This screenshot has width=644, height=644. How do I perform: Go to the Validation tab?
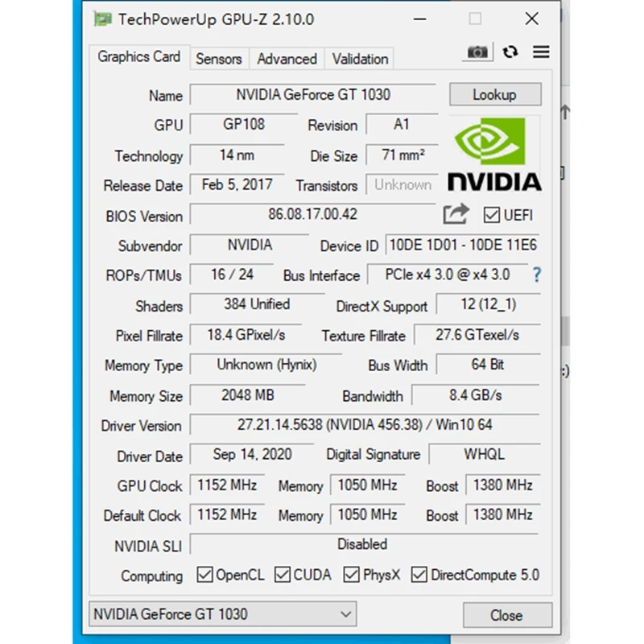pyautogui.click(x=360, y=59)
